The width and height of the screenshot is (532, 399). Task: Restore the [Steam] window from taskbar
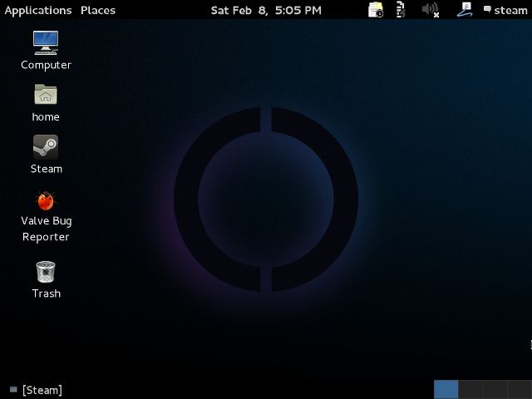(x=36, y=390)
